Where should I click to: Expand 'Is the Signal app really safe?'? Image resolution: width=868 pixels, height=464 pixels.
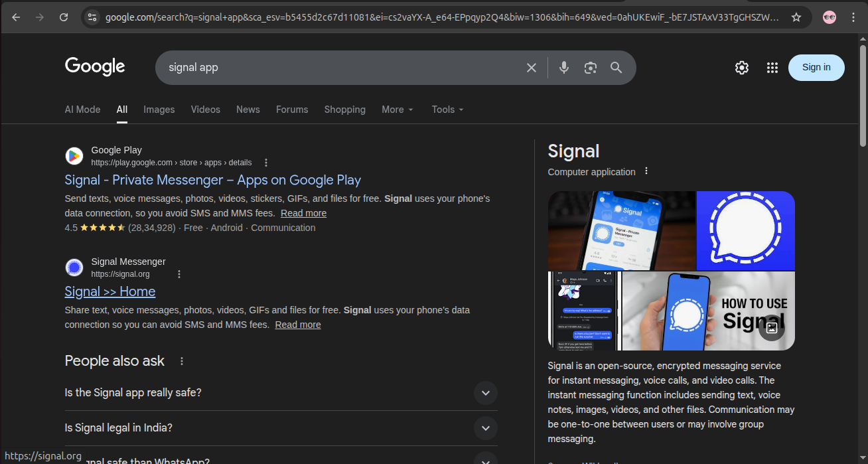(485, 393)
